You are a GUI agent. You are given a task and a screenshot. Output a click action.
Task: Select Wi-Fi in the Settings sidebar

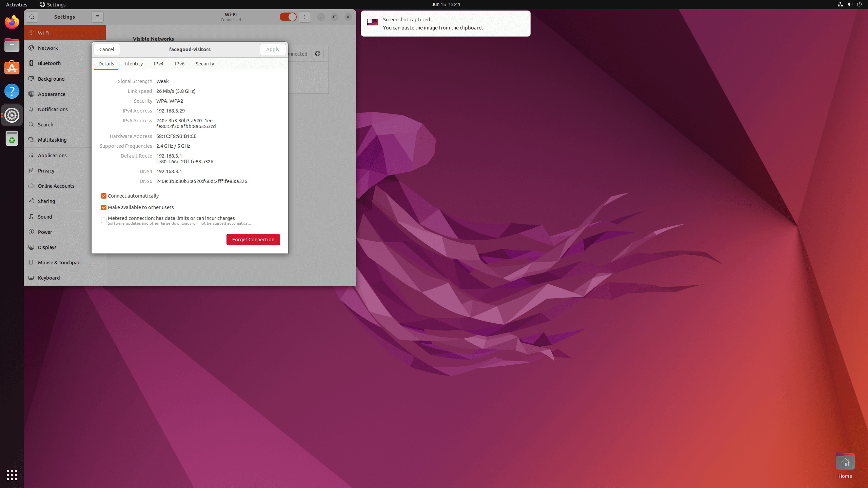[x=65, y=33]
